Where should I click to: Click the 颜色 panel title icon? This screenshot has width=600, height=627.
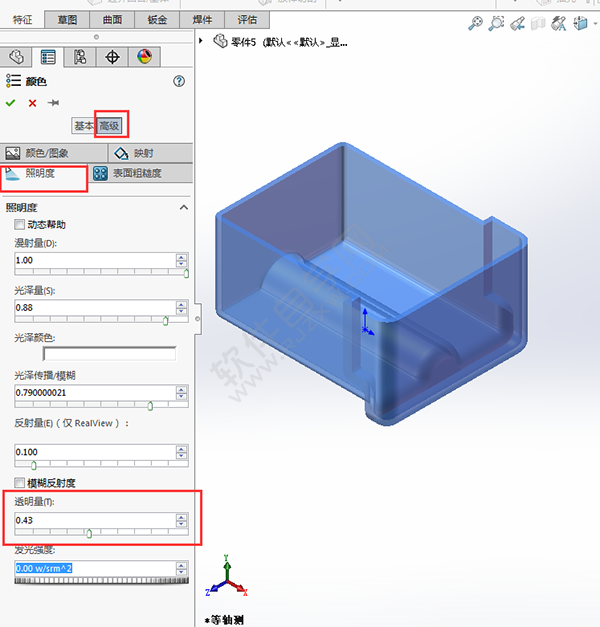click(13, 81)
